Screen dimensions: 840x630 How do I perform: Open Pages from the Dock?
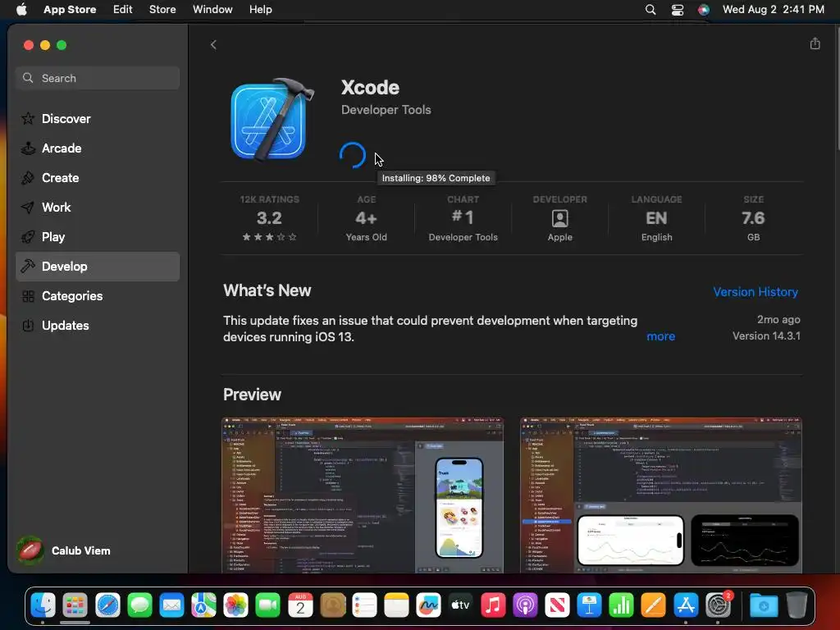pyautogui.click(x=654, y=605)
